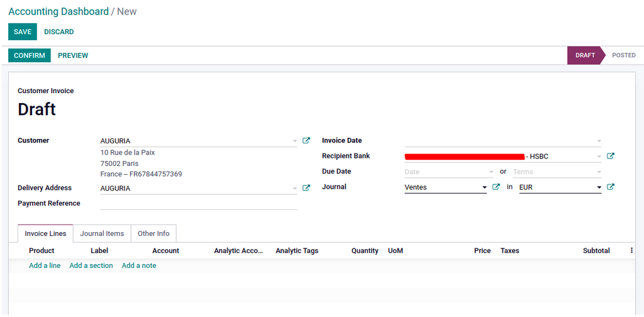Click the Analytic Acco... column header
Image resolution: width=644 pixels, height=317 pixels.
[x=238, y=250]
